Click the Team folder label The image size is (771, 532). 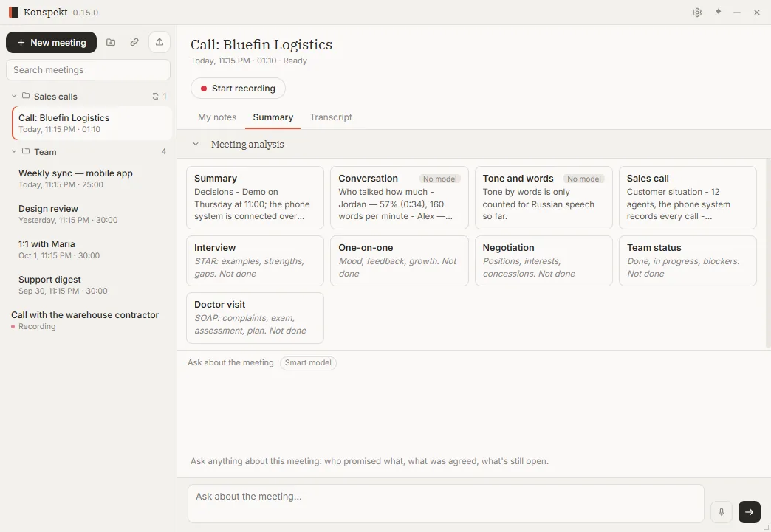coord(45,152)
